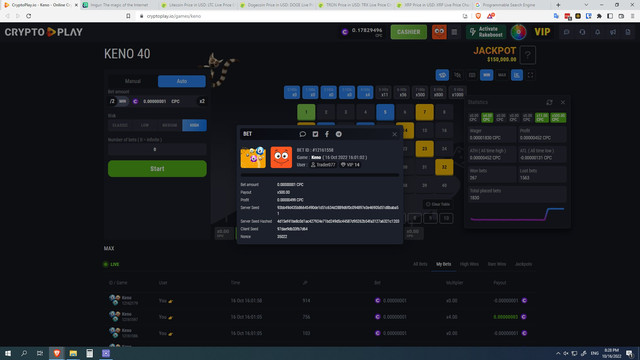Toggle the MIN mode button in game toolbar
This screenshot has width=640, height=360.
click(x=487, y=75)
